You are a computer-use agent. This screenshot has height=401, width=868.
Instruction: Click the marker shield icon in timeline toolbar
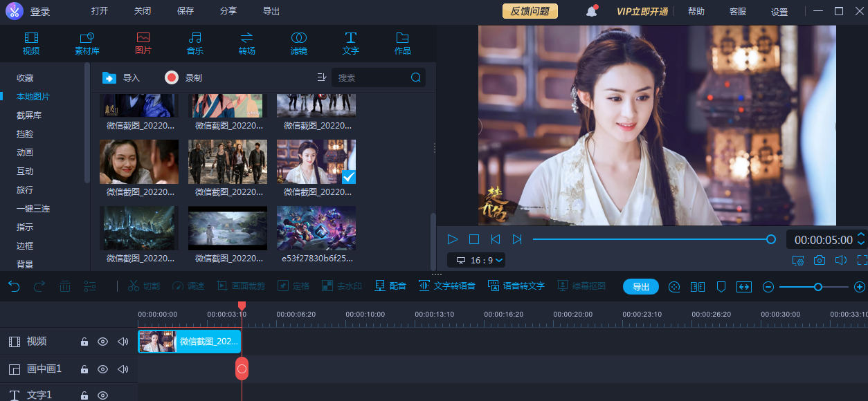[x=721, y=287]
